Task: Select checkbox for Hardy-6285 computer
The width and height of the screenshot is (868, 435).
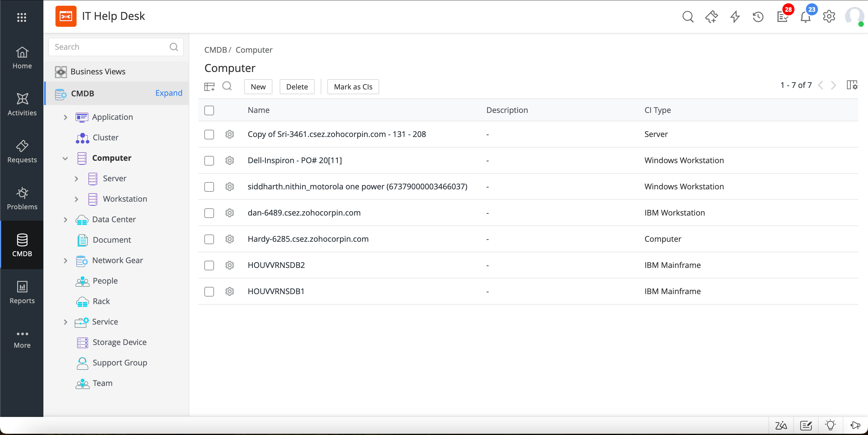Action: point(209,239)
